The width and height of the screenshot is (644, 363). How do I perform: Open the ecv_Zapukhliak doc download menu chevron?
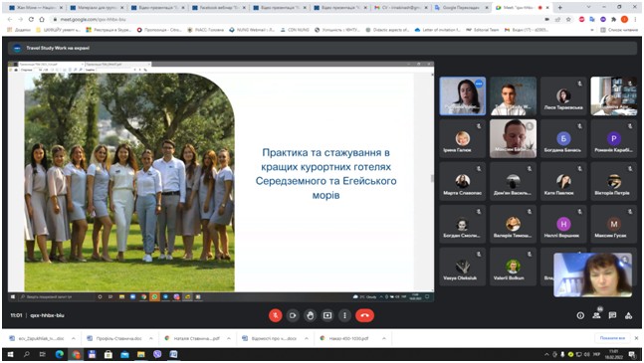(73, 338)
